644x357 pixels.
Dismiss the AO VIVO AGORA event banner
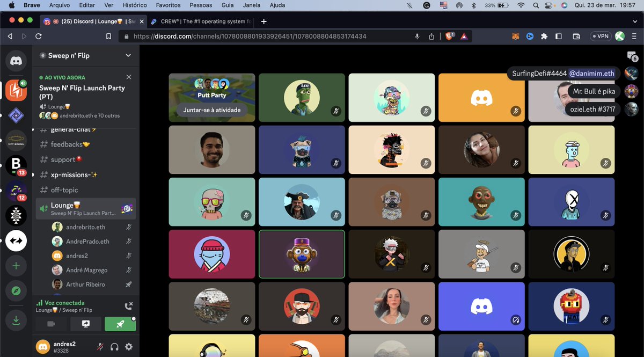(128, 77)
